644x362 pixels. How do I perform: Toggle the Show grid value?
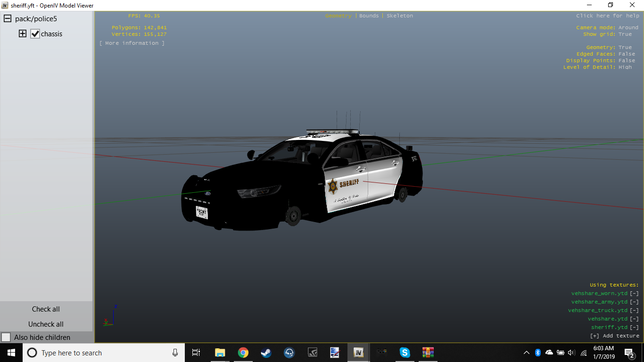[x=625, y=34]
